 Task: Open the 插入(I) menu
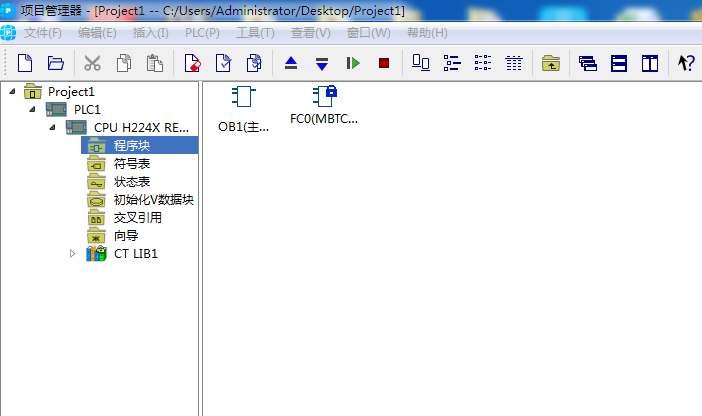[150, 33]
